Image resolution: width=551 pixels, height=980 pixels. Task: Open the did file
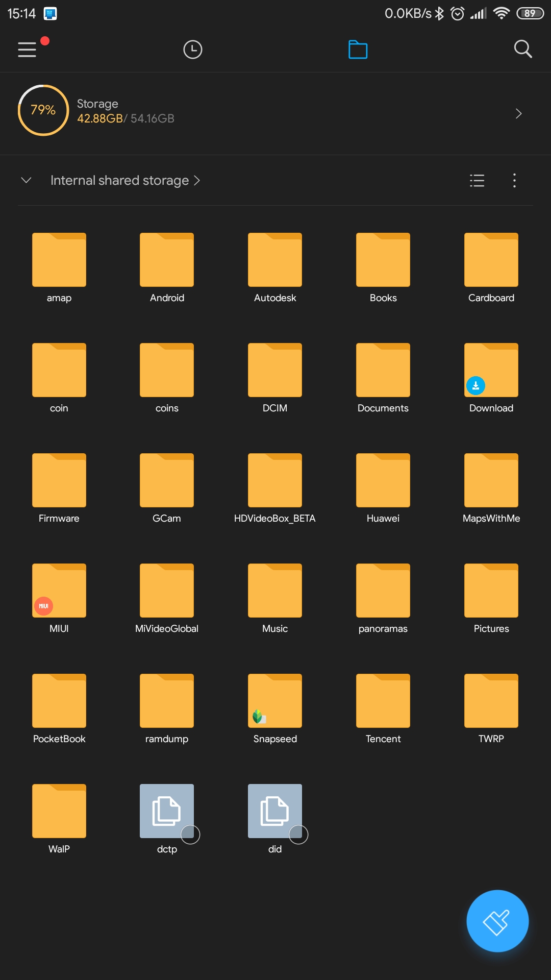click(275, 819)
